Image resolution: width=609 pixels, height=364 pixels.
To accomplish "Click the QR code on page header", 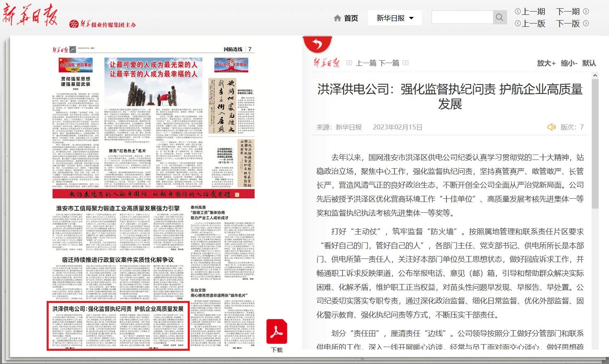I will [x=73, y=49].
